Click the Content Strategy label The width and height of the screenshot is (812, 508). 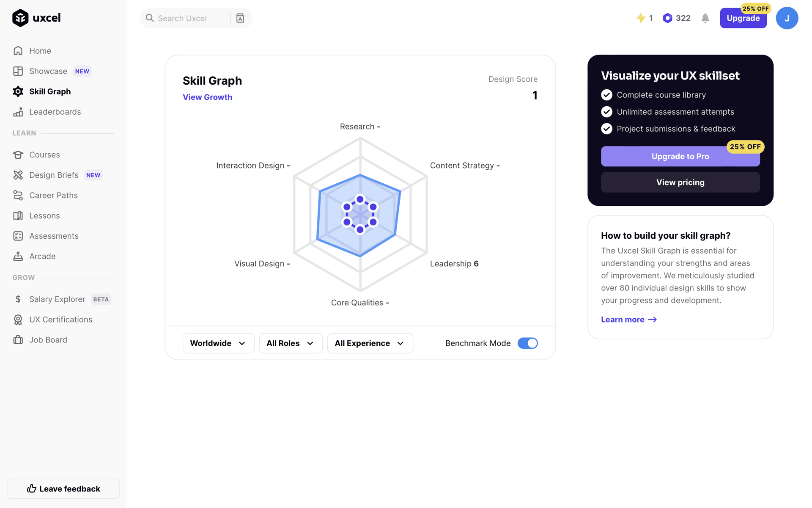click(x=465, y=166)
